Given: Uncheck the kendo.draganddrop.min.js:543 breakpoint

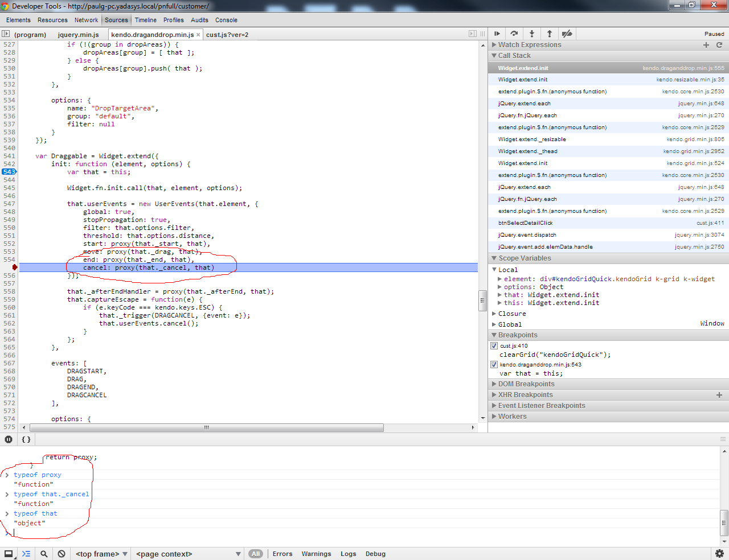Looking at the screenshot, I should coord(494,364).
